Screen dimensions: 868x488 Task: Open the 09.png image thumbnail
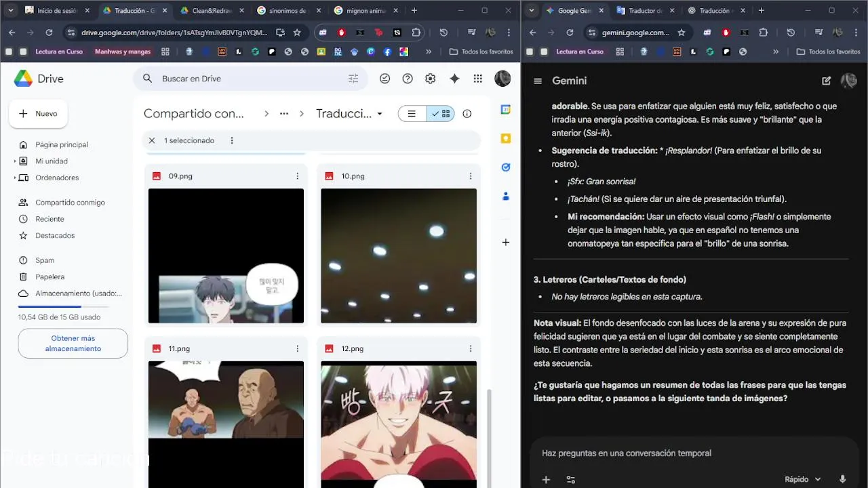pos(226,256)
